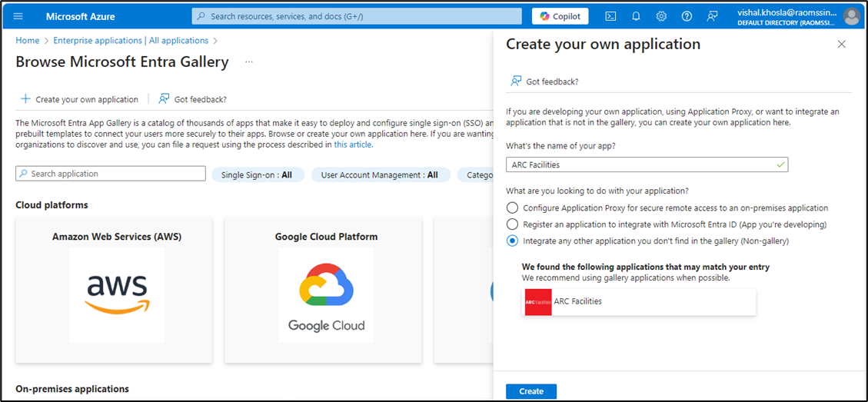This screenshot has width=868, height=402.
Task: Click the red ARC Facilities logo
Action: tap(538, 302)
